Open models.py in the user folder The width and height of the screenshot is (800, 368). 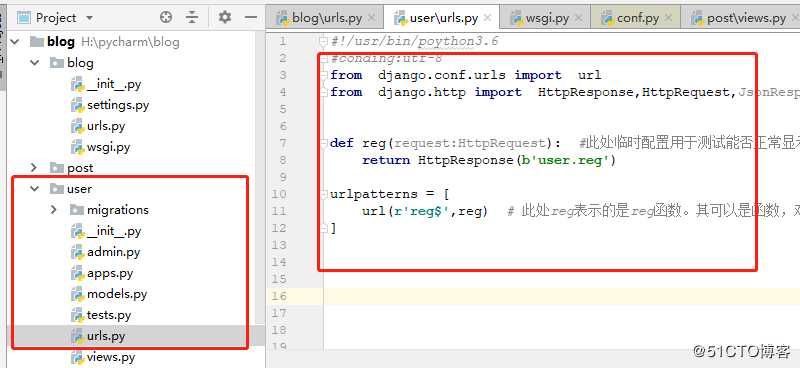(x=117, y=294)
